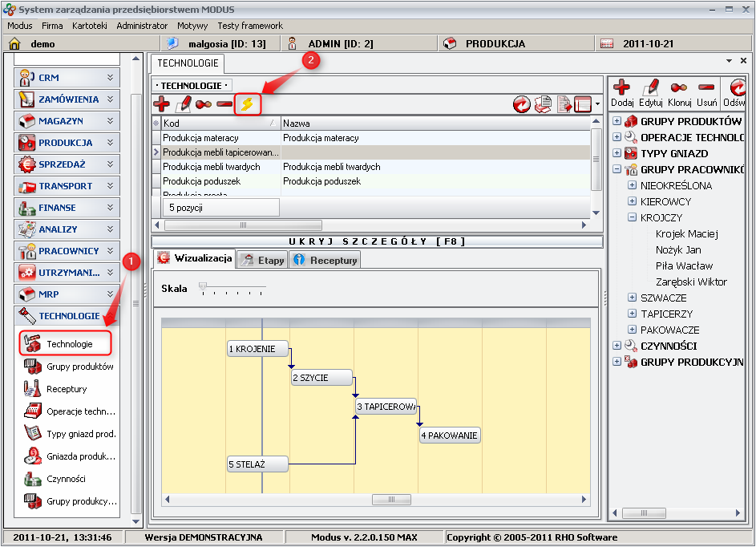The image size is (756, 547).
Task: Open Receptury in the left sidebar
Action: pyautogui.click(x=67, y=389)
